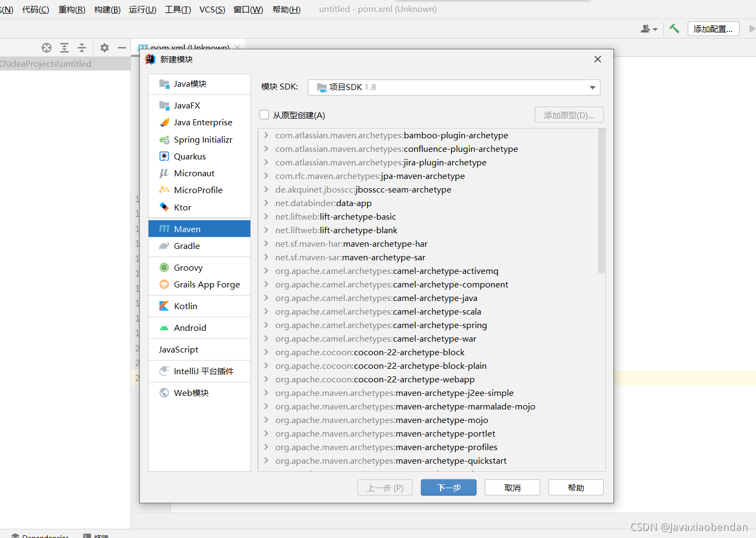
Task: Pick the MicroProfile icon
Action: 164,190
